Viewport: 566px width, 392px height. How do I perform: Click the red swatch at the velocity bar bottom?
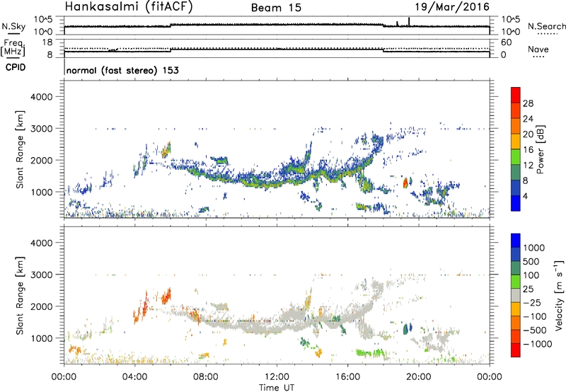516,350
